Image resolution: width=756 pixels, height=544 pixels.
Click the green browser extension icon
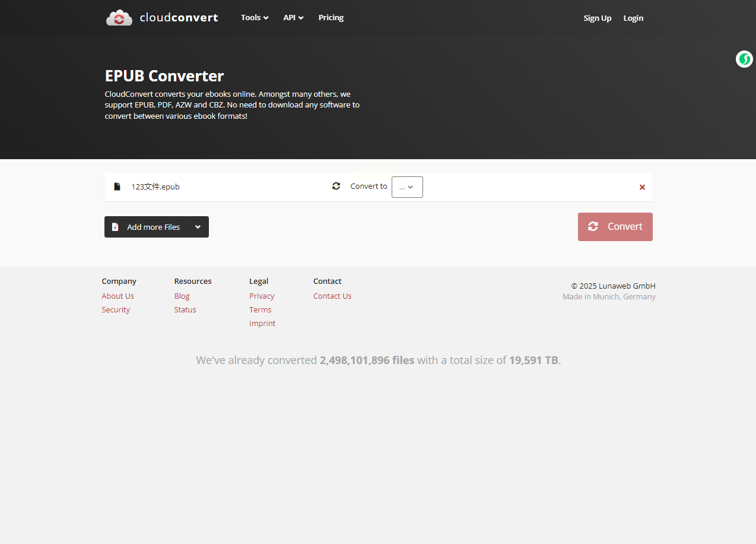tap(744, 59)
